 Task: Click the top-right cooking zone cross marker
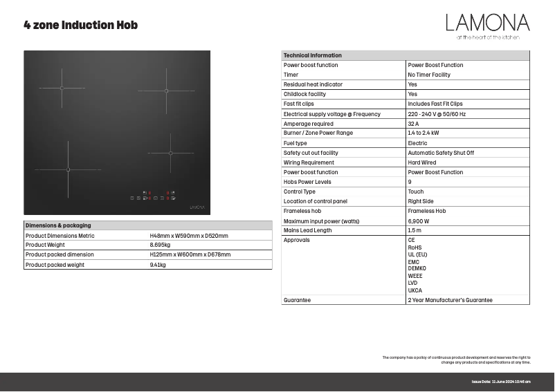click(166, 91)
